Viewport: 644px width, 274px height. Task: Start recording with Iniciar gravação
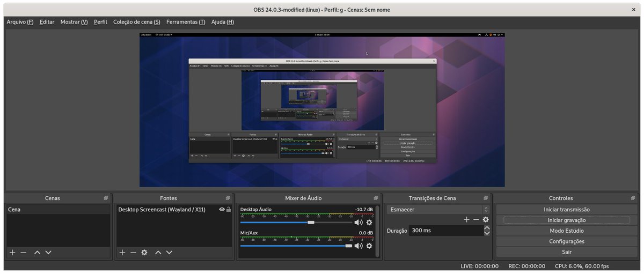tap(567, 220)
